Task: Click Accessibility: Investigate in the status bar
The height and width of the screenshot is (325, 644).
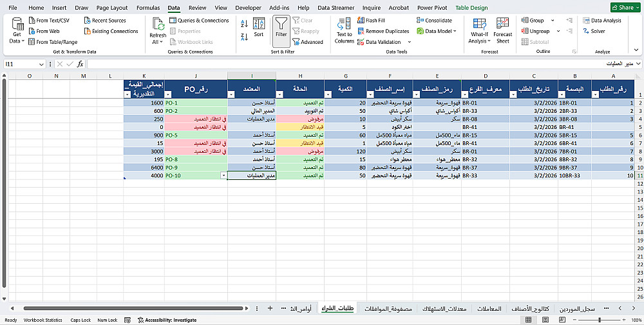Action: click(x=167, y=320)
